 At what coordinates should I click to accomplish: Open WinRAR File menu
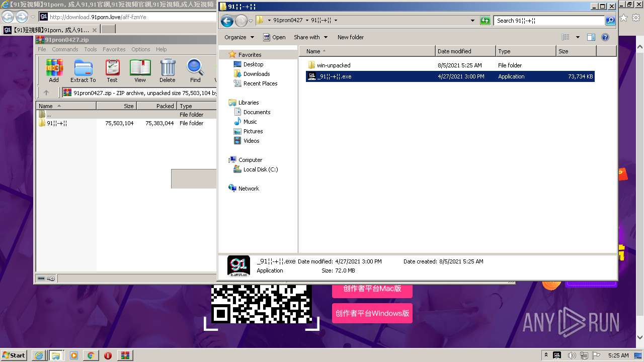point(42,49)
